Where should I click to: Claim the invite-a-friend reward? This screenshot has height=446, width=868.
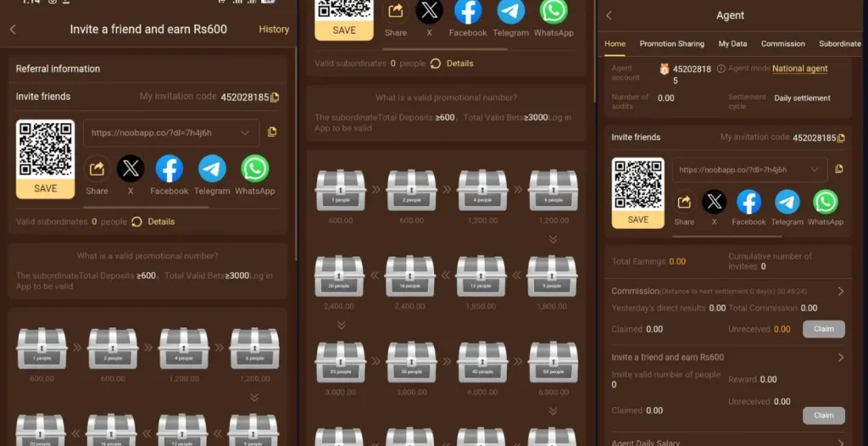[824, 415]
